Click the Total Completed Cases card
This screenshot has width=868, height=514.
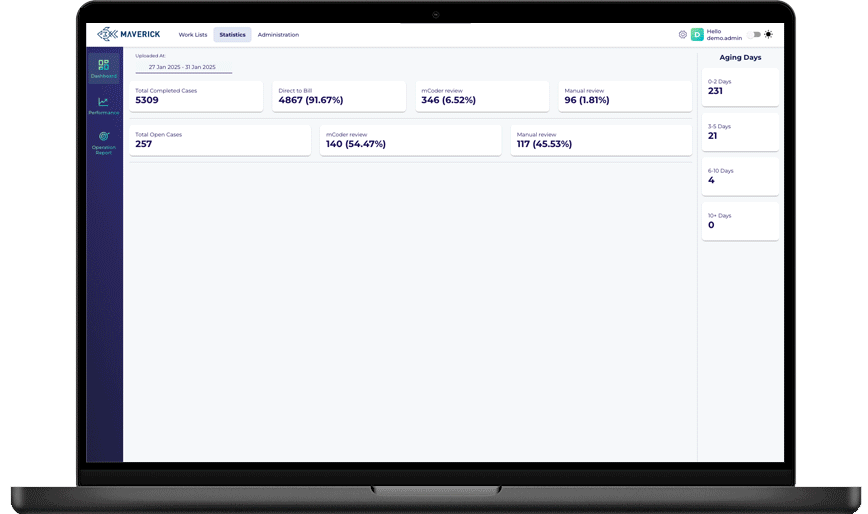coord(196,96)
